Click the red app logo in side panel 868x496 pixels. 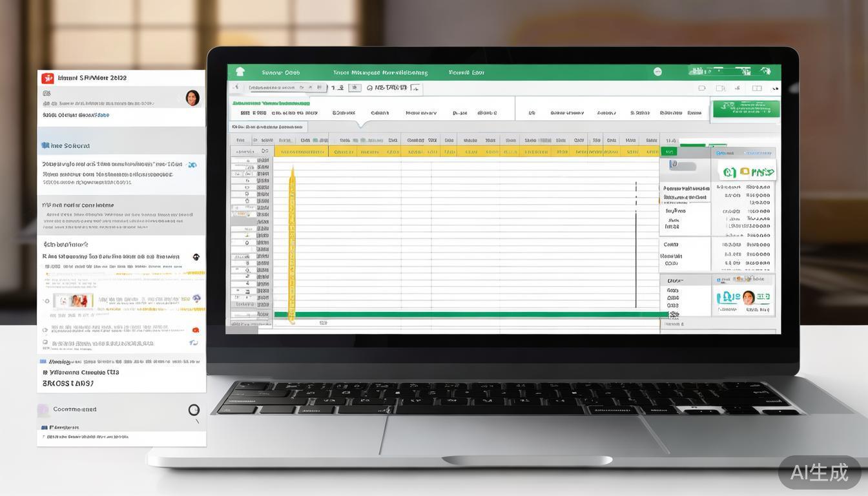[47, 78]
